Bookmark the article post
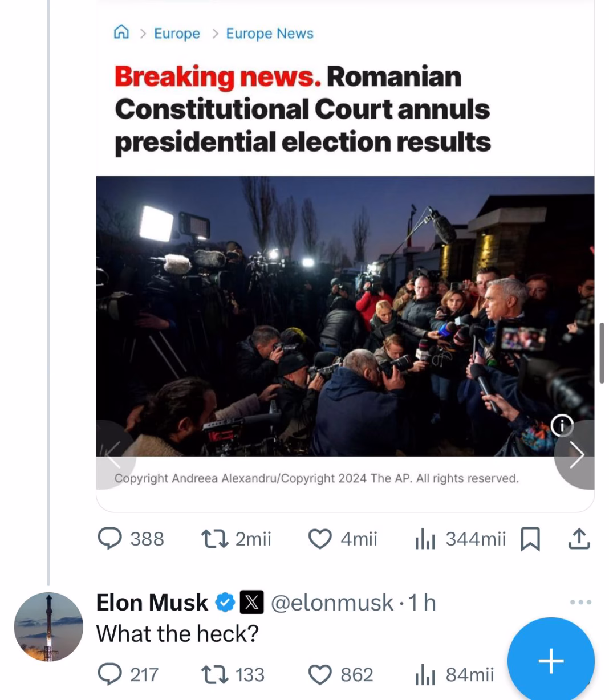609x700 pixels. (x=530, y=538)
